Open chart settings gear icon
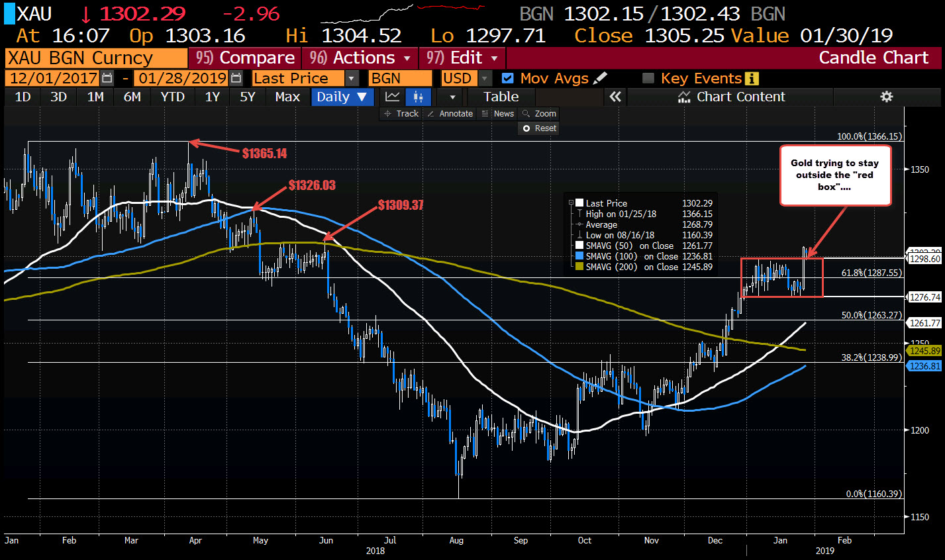The image size is (945, 560). (886, 97)
